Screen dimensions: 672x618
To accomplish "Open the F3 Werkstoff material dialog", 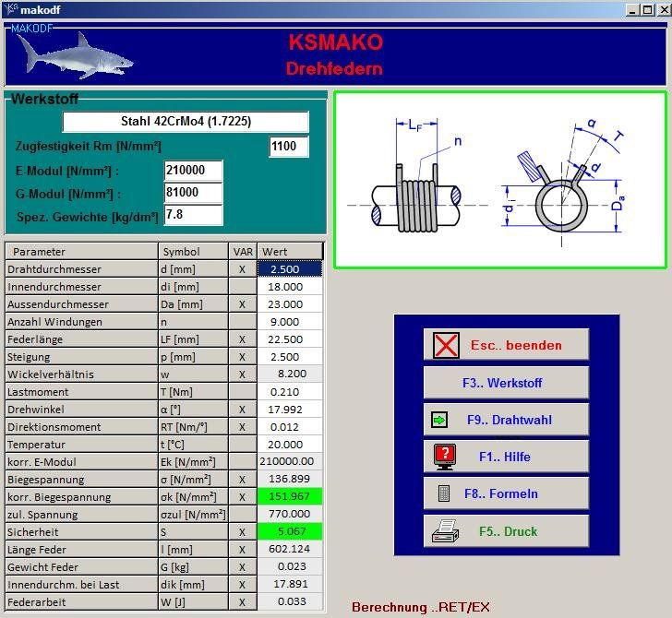I will coord(505,383).
